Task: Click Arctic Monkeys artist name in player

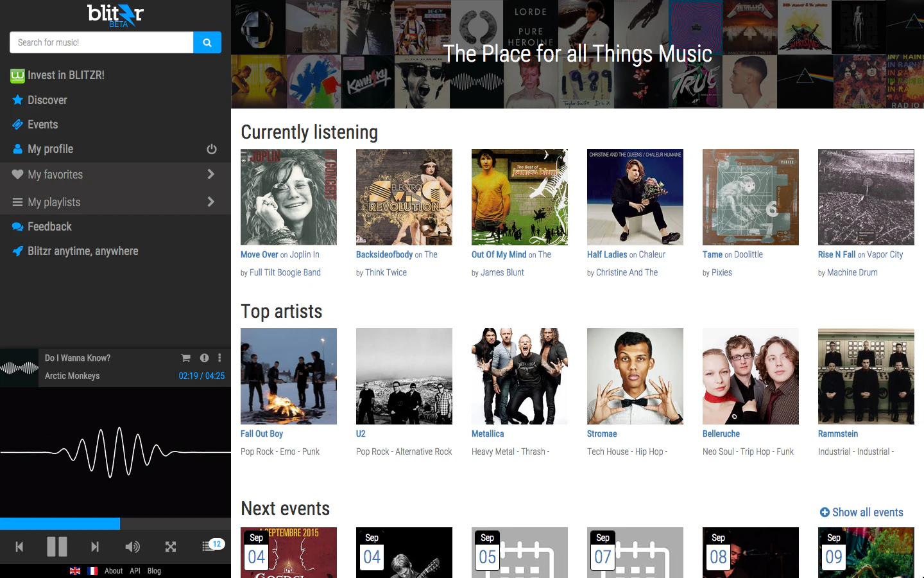Action: (x=72, y=376)
